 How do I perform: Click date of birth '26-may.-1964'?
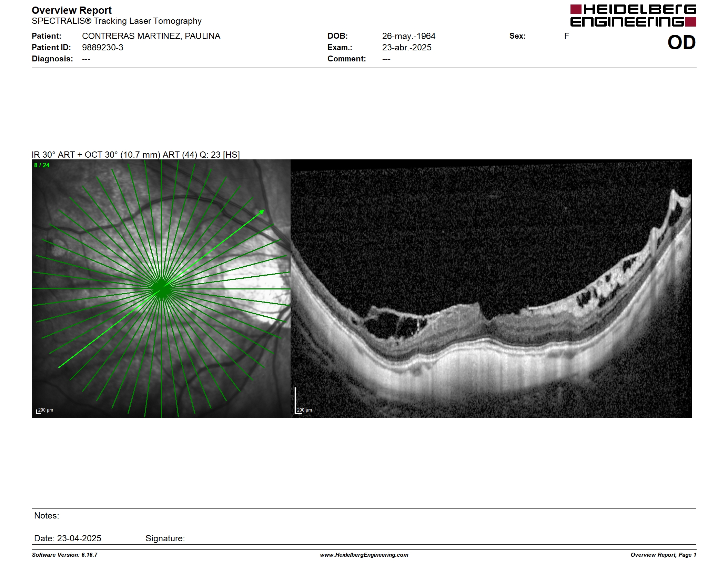[409, 36]
